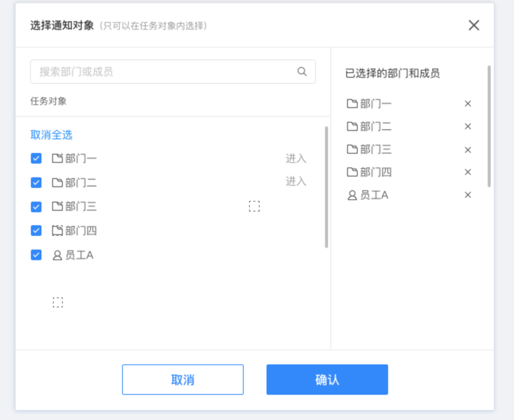Click the 部门三 folder icon in left list
The width and height of the screenshot is (514, 420).
[57, 206]
